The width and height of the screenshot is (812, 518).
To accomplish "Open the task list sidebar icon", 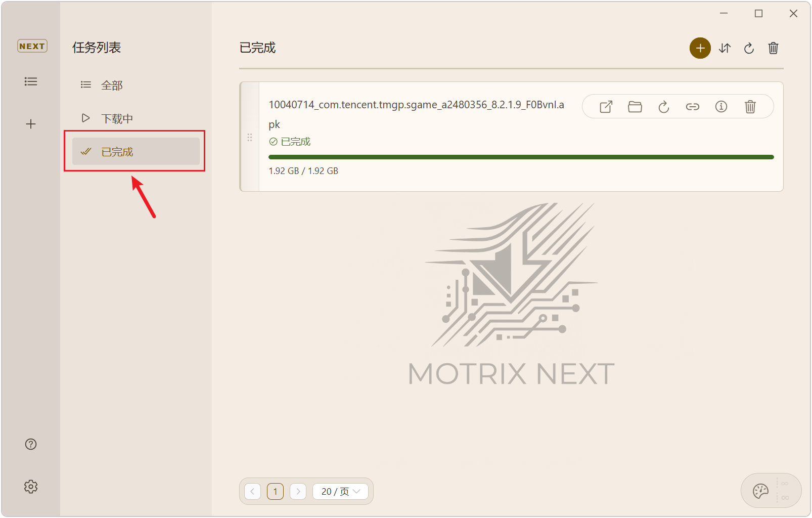I will (31, 81).
